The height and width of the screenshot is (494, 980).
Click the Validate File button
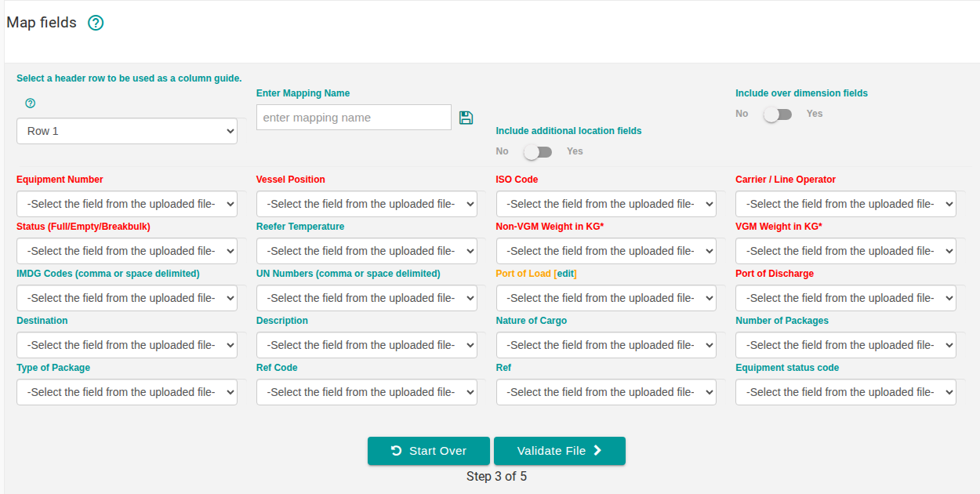click(x=560, y=451)
